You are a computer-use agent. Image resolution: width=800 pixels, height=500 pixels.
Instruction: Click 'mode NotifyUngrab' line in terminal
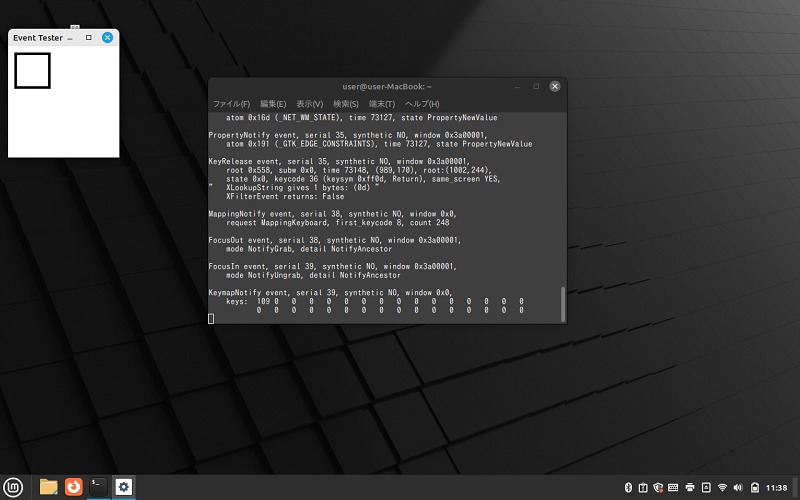pos(313,275)
